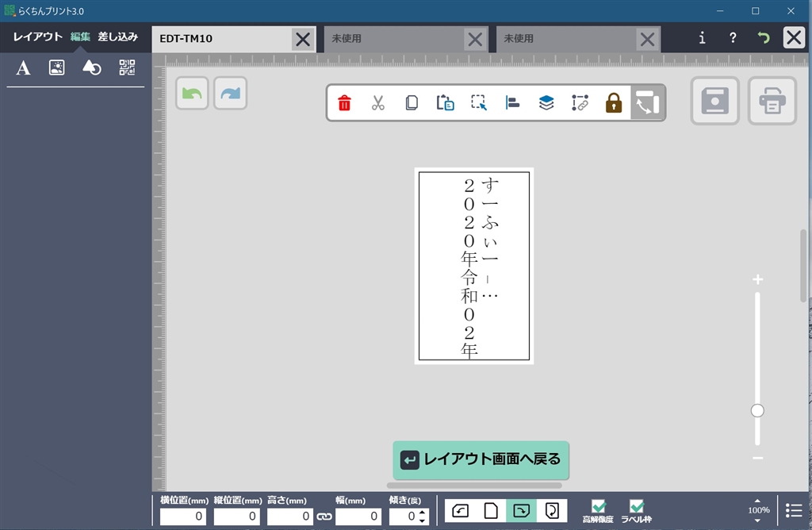Image resolution: width=812 pixels, height=530 pixels.
Task: Click the vertical zoom slider handle
Action: click(757, 411)
